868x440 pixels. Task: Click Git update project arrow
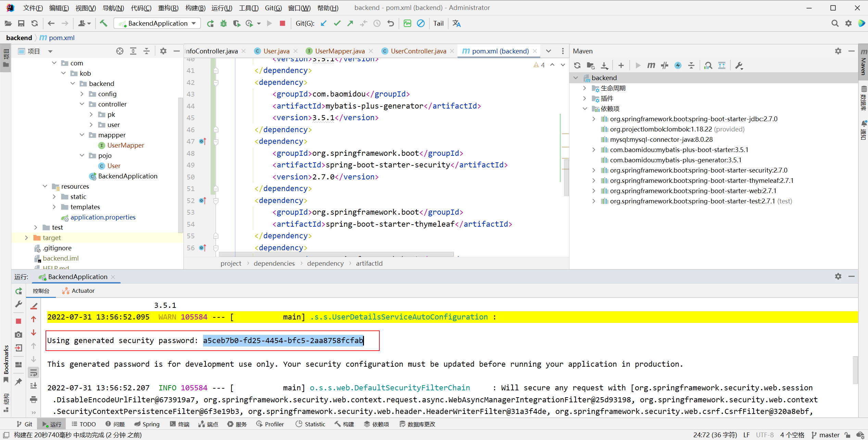point(324,23)
